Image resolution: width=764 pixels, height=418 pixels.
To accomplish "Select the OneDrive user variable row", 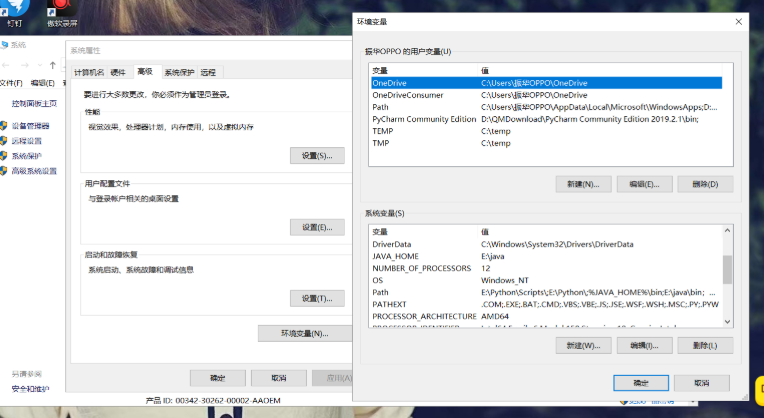I will pos(546,83).
